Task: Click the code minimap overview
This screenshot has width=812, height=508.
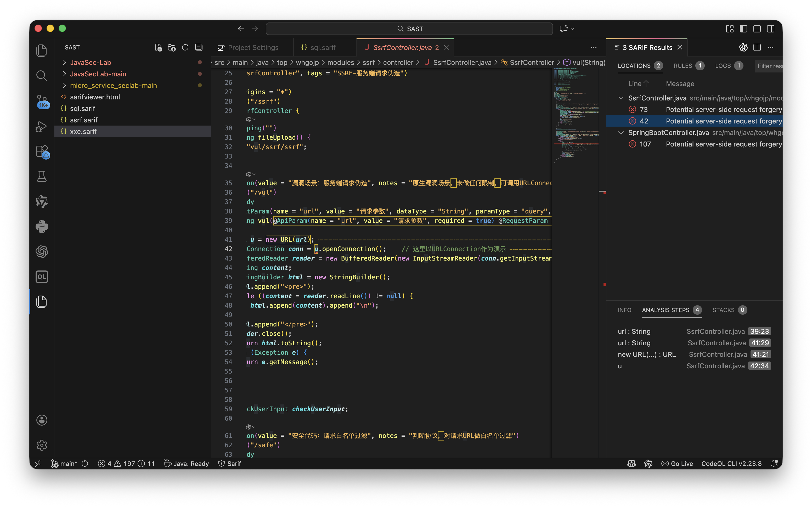Action: tap(575, 114)
